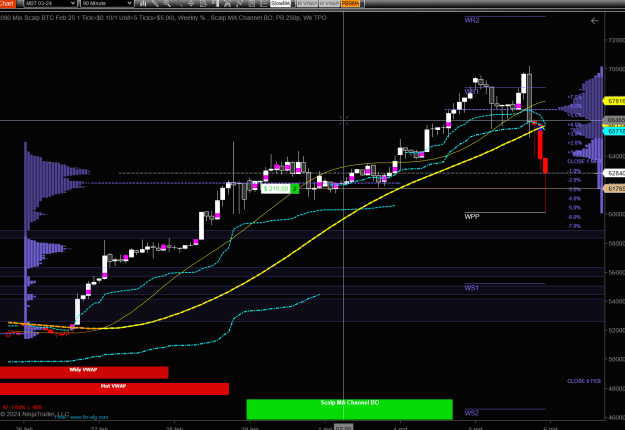
Task: Open the www.fin-alg.com link
Action: coord(89,417)
